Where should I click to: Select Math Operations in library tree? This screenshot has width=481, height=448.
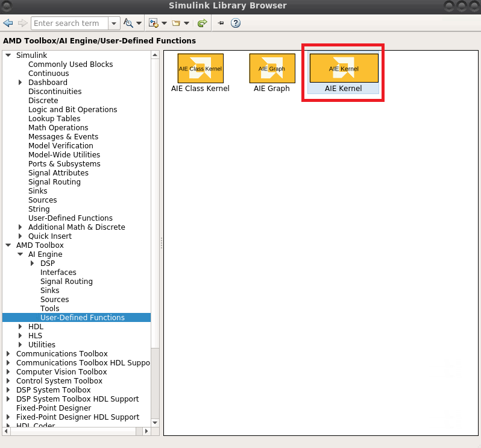58,128
